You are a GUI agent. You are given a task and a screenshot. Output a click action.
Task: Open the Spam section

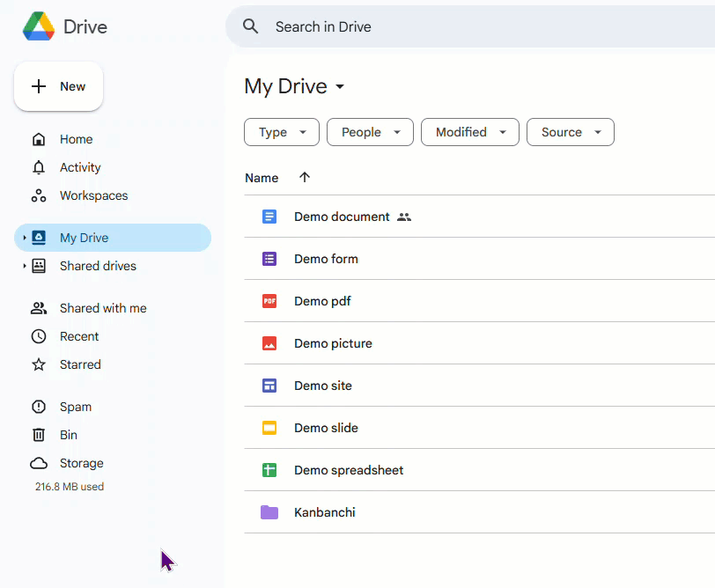[x=76, y=407]
